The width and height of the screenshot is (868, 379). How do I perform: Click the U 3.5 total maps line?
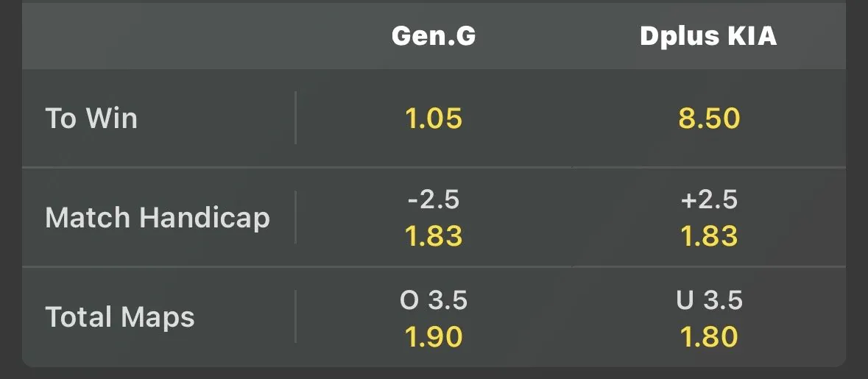click(709, 300)
